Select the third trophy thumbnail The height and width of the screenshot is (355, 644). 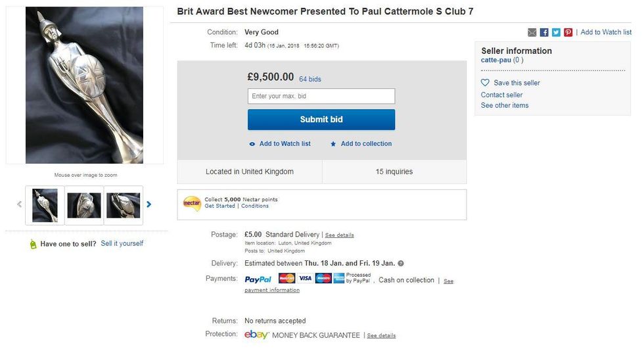pos(124,205)
